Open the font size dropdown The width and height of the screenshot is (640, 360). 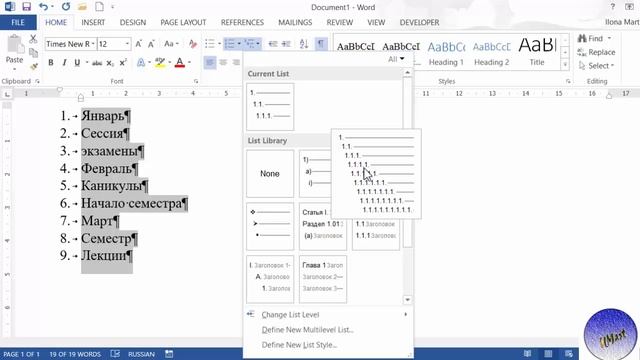point(127,44)
